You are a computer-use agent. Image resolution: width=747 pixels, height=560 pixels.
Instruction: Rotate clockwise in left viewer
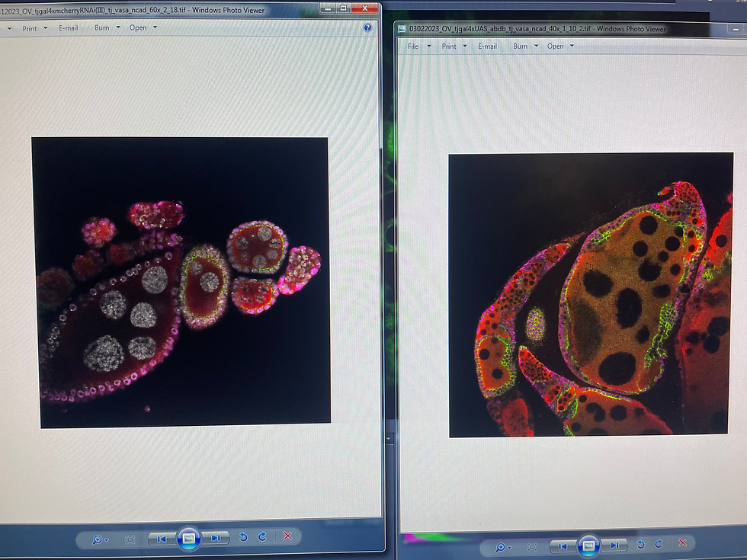pyautogui.click(x=262, y=536)
